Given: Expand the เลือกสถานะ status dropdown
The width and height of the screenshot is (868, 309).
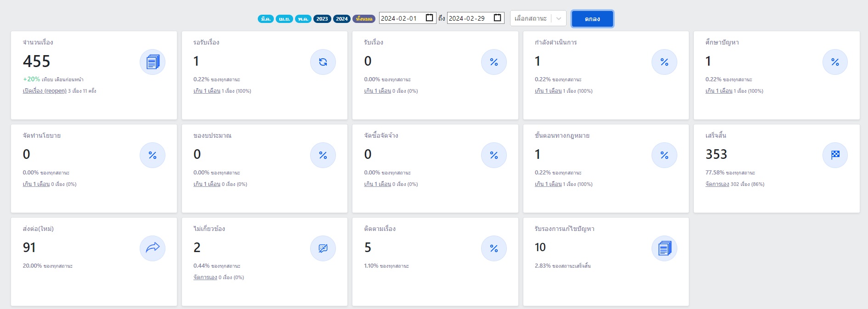Looking at the screenshot, I should click(x=538, y=18).
